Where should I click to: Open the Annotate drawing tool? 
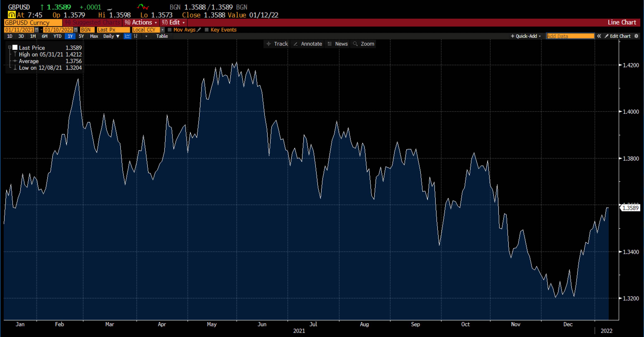click(x=307, y=44)
